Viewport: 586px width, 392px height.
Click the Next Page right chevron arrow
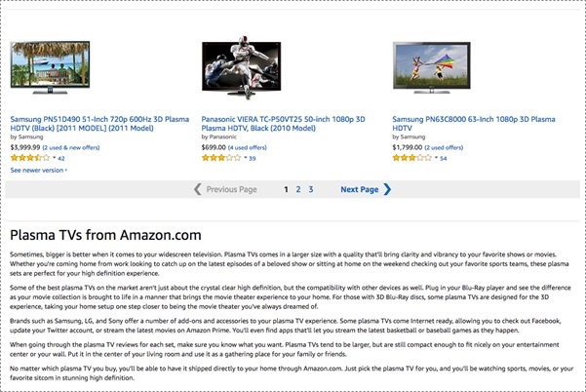click(x=387, y=189)
